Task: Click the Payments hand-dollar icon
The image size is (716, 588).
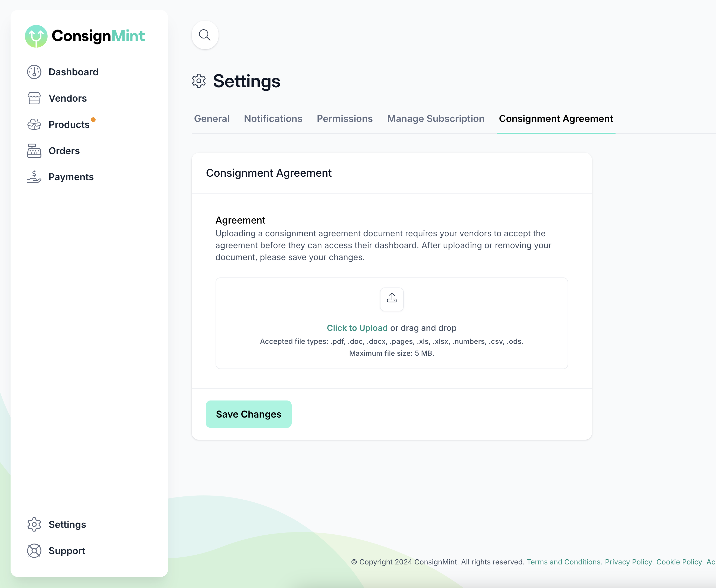Action: [x=34, y=177]
